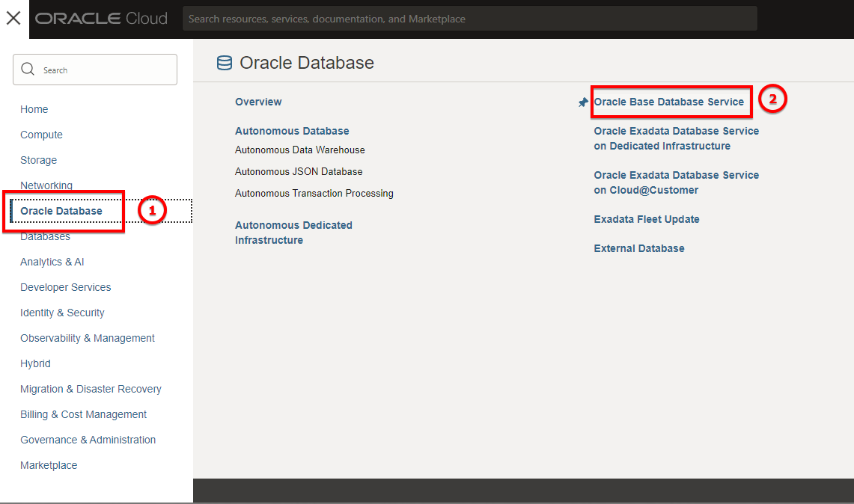854x504 pixels.
Task: Close the navigation menu with X icon
Action: (13, 19)
